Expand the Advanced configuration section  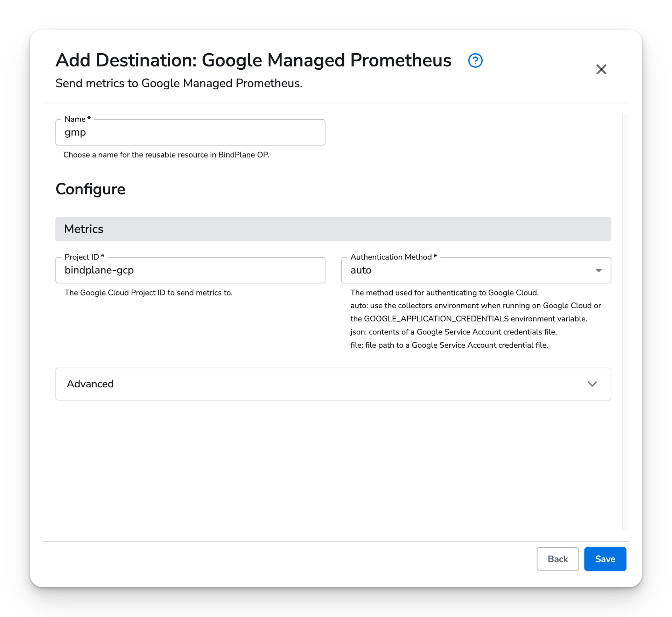point(332,384)
